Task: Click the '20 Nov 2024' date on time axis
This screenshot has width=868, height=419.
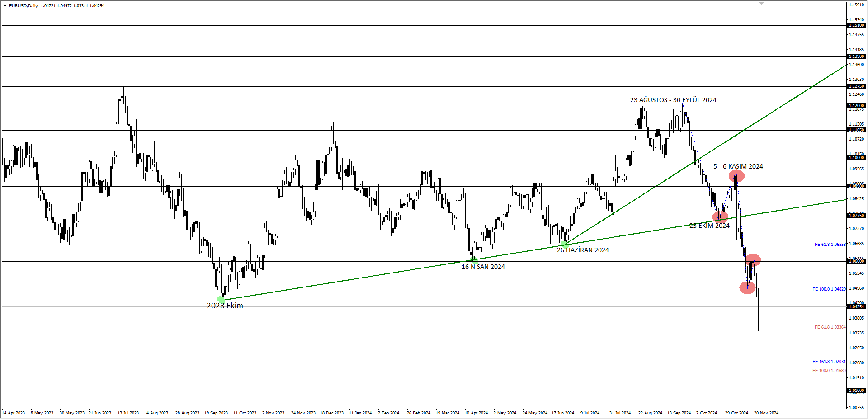Action: [766, 413]
